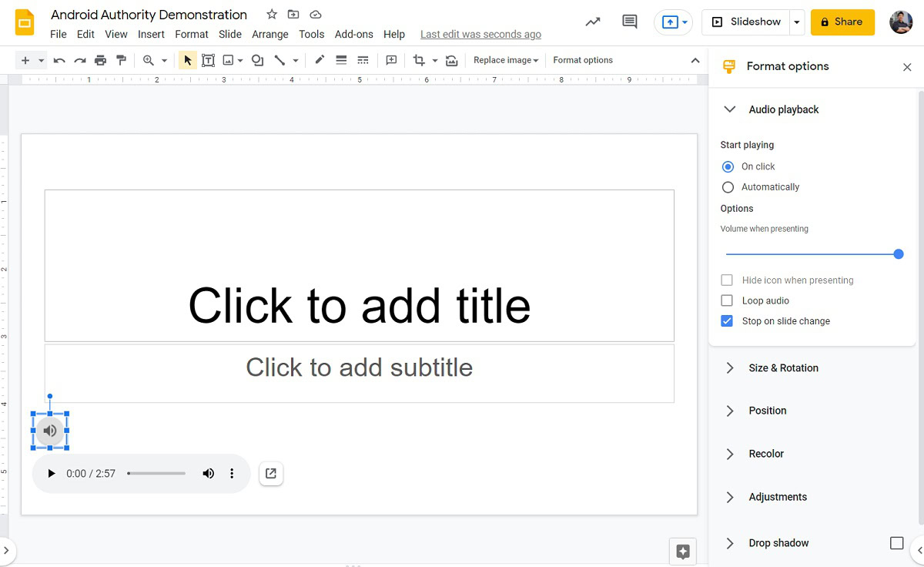Select Automatically radio button
This screenshot has height=567, width=924.
pyautogui.click(x=728, y=187)
